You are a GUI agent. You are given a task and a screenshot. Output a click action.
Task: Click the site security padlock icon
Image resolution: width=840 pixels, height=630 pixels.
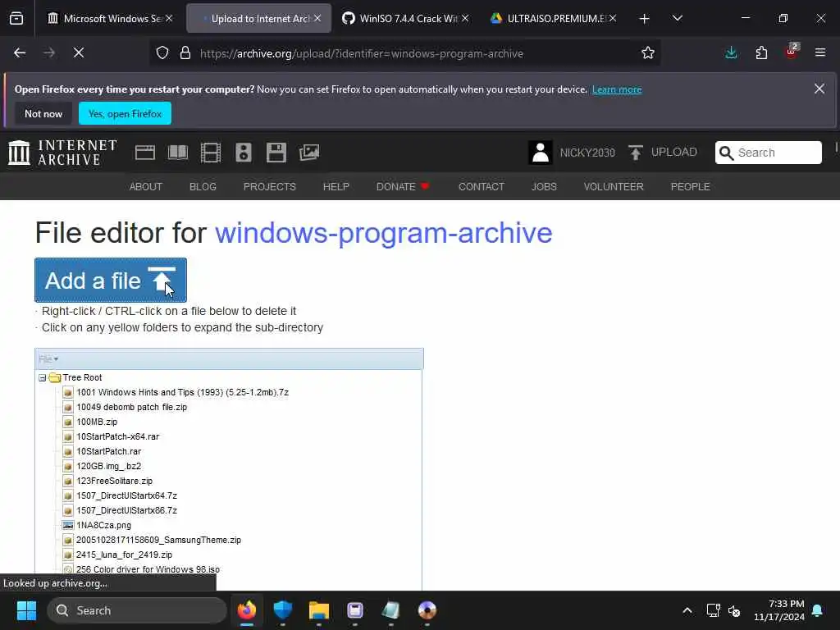pyautogui.click(x=185, y=53)
